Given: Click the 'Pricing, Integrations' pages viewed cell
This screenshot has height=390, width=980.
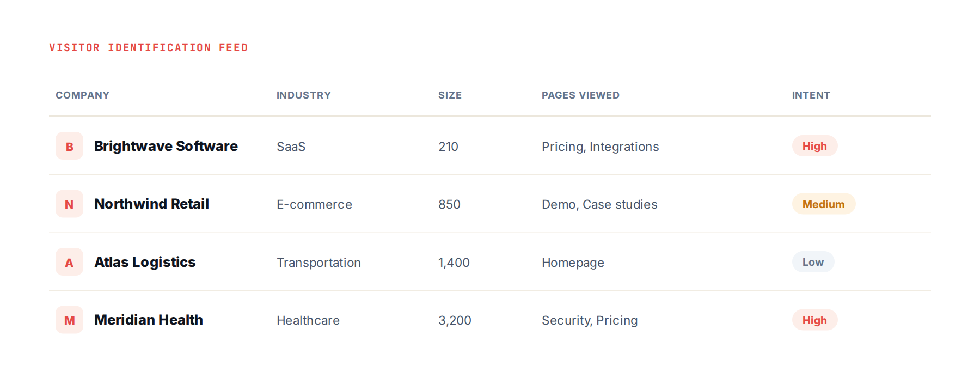Looking at the screenshot, I should tap(600, 147).
